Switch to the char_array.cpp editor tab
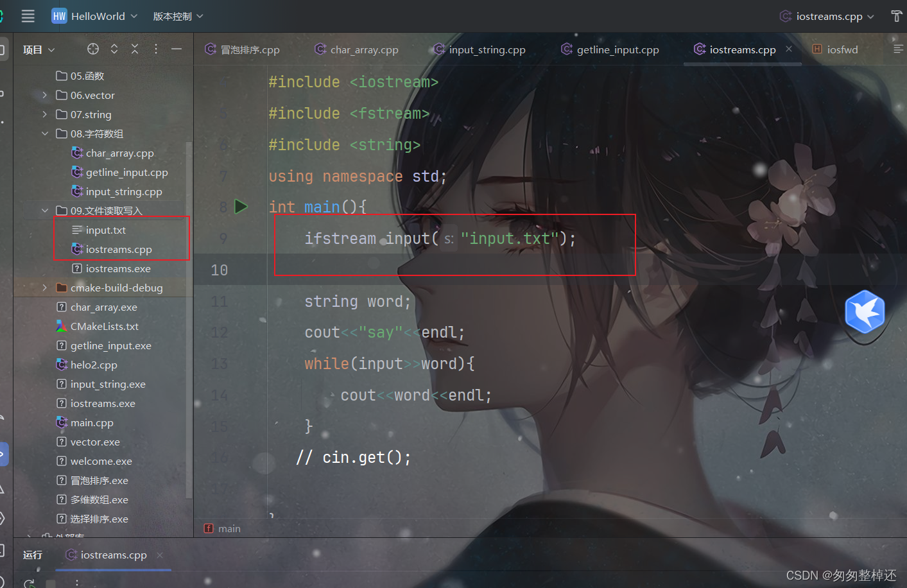The width and height of the screenshot is (907, 588). (x=357, y=49)
